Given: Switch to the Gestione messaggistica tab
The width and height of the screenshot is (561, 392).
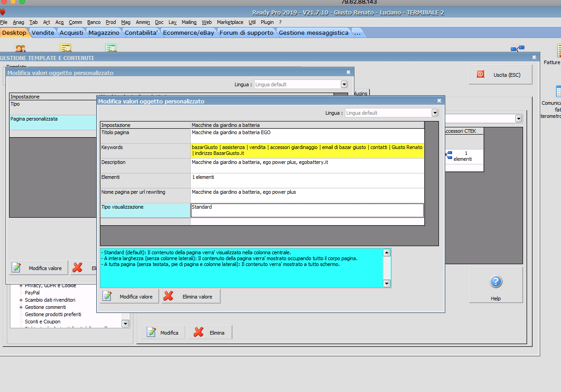Looking at the screenshot, I should (314, 33).
